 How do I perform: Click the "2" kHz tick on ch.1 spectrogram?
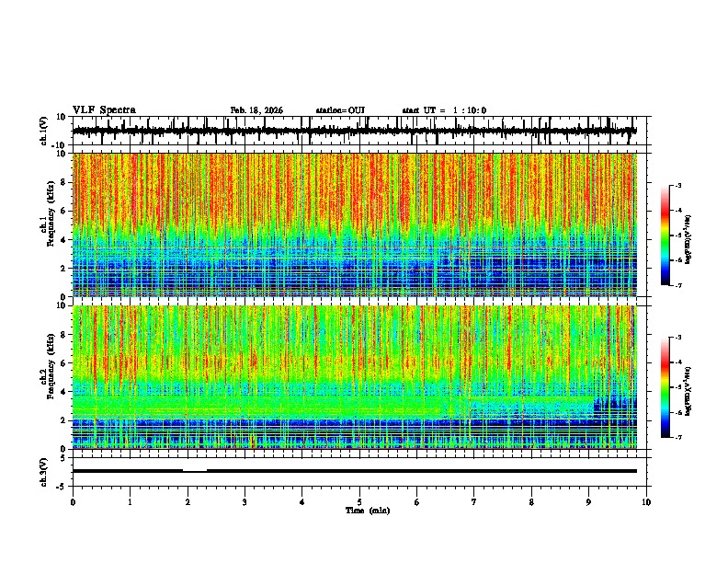click(64, 268)
